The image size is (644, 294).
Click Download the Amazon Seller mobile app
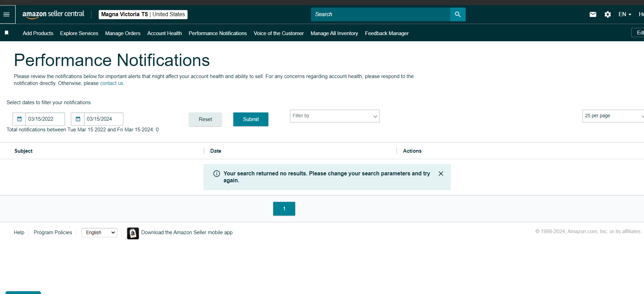[187, 232]
